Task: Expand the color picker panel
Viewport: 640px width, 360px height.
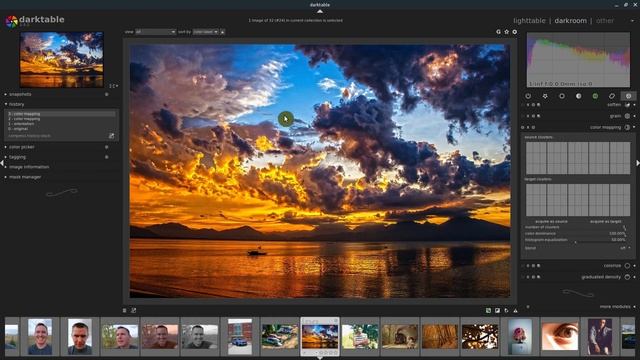Action: tap(22, 147)
